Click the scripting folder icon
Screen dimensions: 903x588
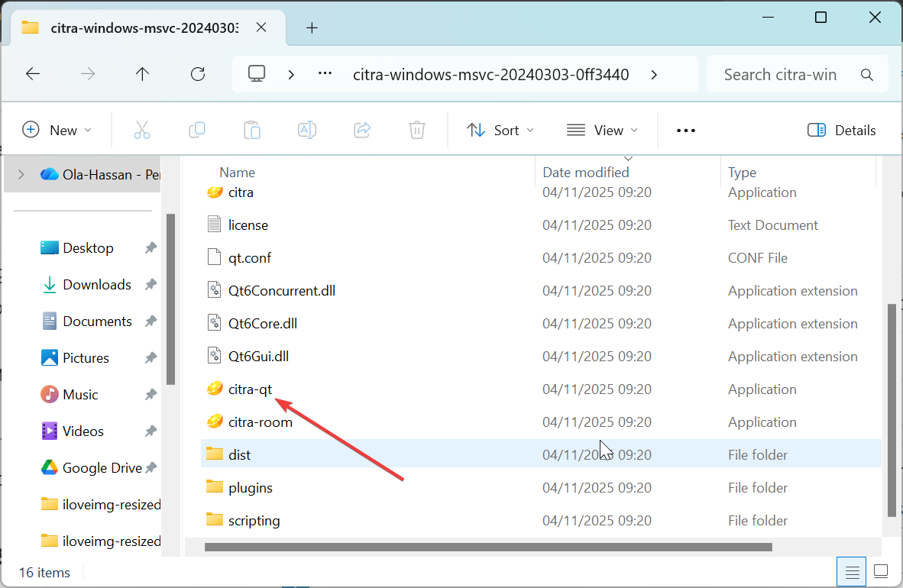[214, 519]
